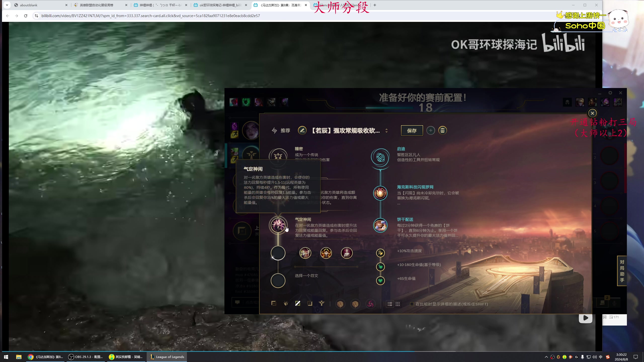This screenshot has height=362, width=644.
Task: Switch to the ok哥环球探海记 browser tab
Action: pos(220,5)
